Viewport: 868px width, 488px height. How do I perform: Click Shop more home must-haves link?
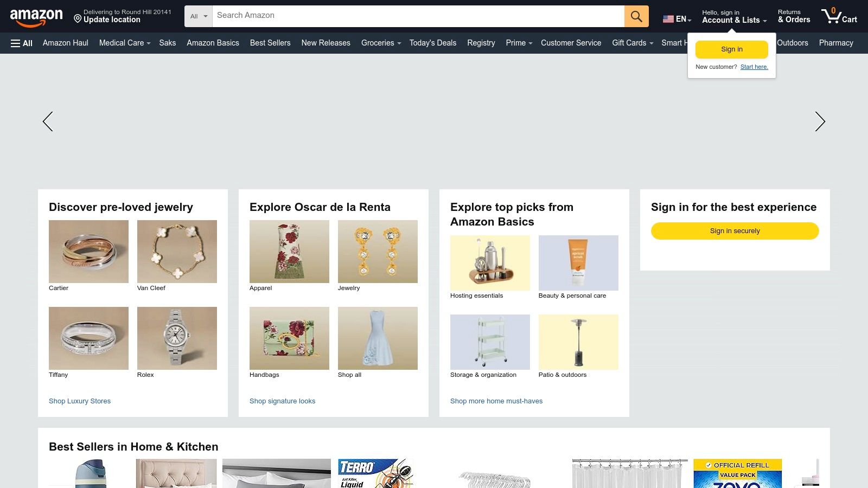[x=496, y=401]
